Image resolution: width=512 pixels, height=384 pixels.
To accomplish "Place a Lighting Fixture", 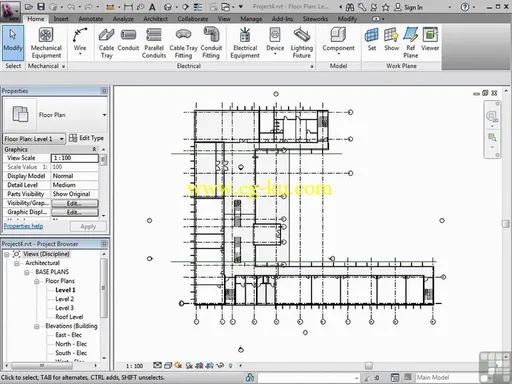I will pyautogui.click(x=302, y=42).
